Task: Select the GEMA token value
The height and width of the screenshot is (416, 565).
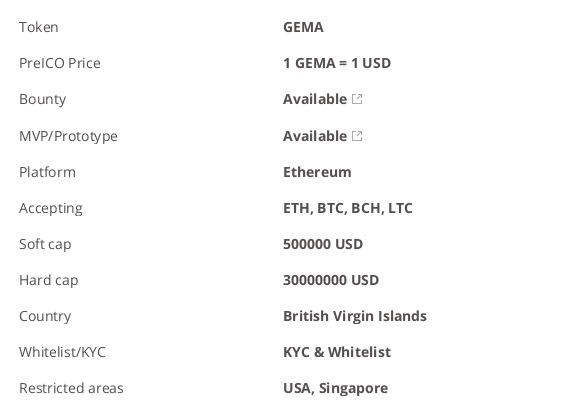Action: [303, 27]
